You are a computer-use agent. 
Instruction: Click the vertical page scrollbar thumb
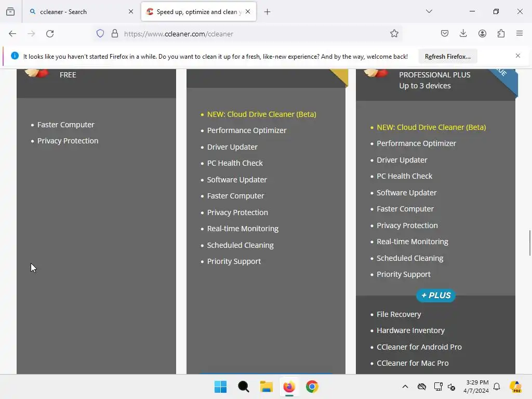(529, 243)
